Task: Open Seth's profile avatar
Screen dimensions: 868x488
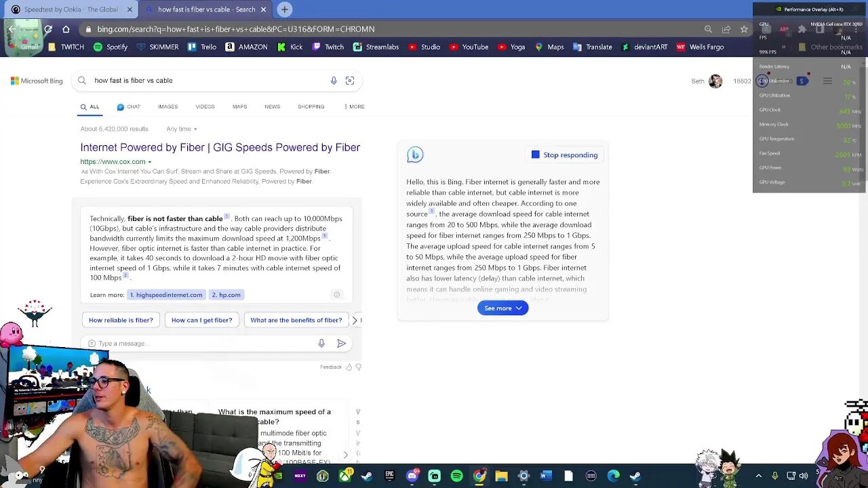Action: pyautogui.click(x=715, y=81)
